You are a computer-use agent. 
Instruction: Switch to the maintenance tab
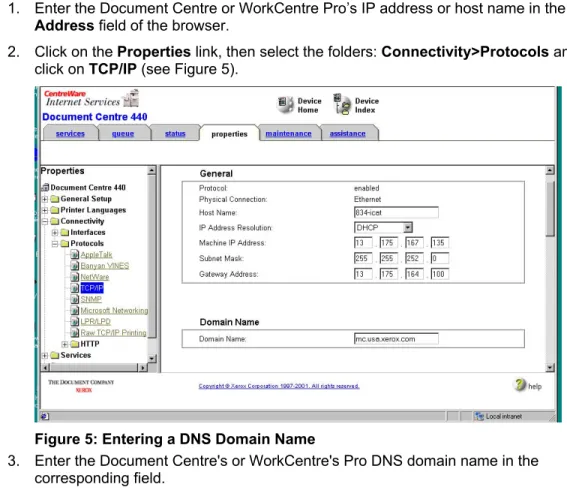pos(288,133)
